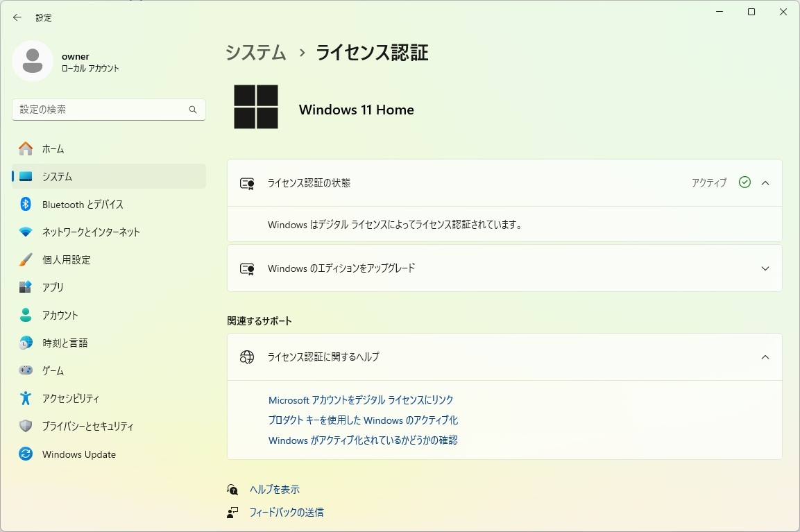
Task: Click the 時刻と言語 globe clock icon
Action: (x=26, y=343)
